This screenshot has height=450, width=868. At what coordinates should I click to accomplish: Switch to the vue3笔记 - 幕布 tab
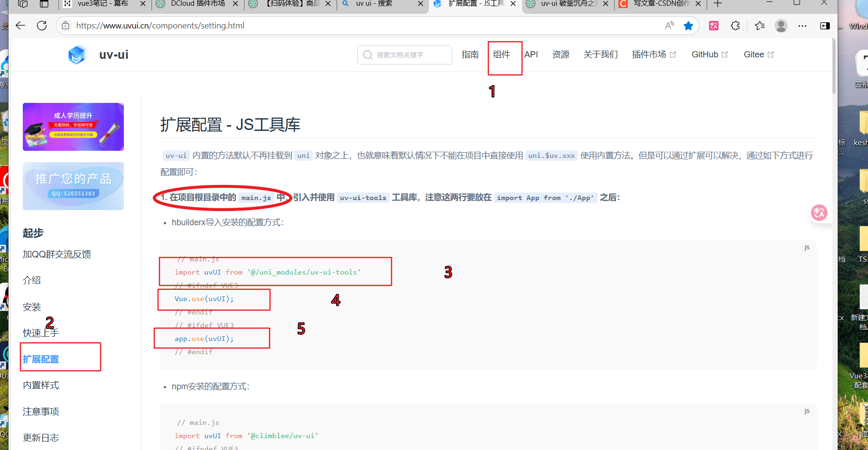point(103,4)
